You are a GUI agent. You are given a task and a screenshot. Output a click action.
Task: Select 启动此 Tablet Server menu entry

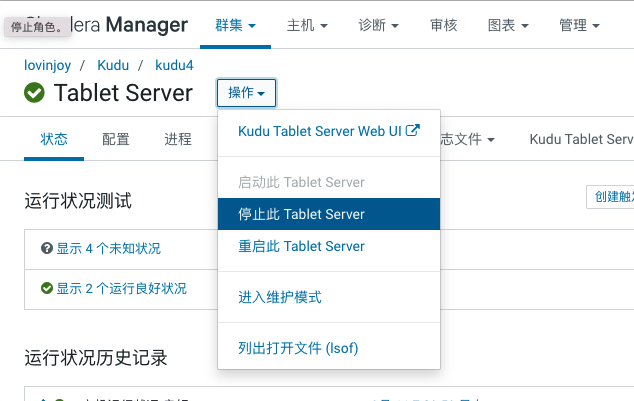329,182
